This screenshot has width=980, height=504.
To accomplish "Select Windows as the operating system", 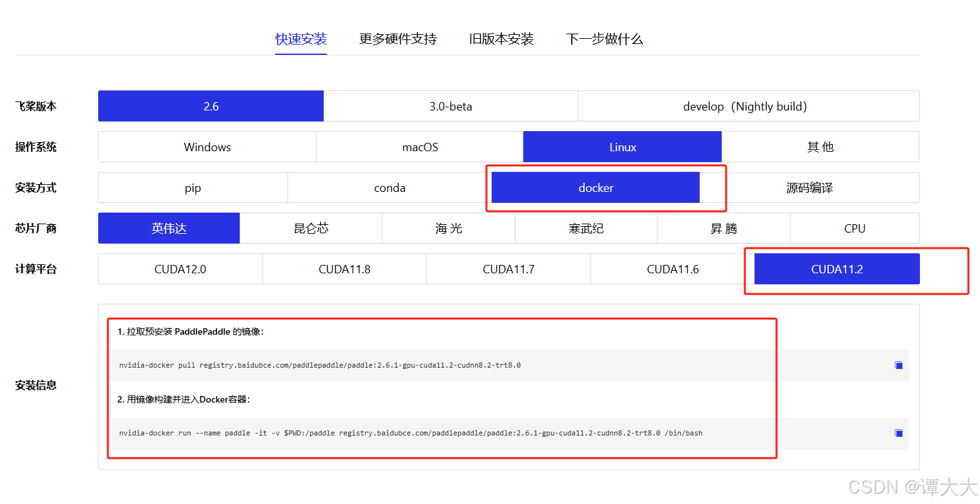I will 207,147.
